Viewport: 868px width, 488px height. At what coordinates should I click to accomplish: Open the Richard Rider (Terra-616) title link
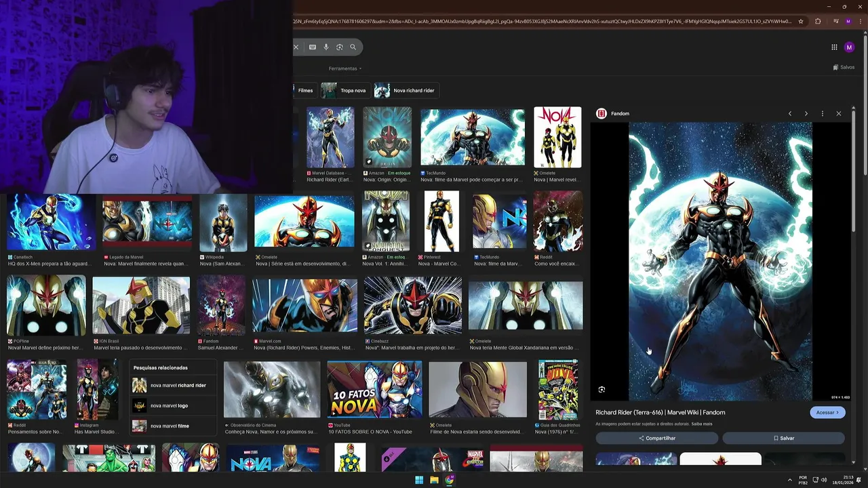[x=660, y=412]
